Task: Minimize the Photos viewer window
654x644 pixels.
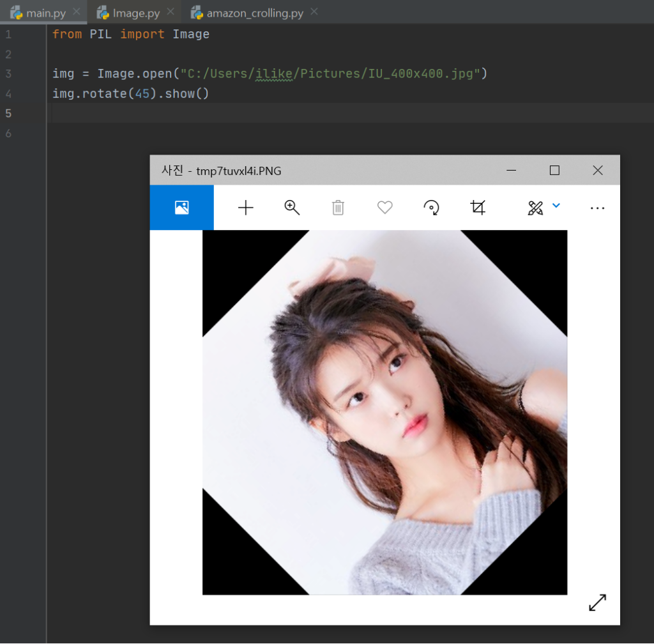Action: (511, 171)
